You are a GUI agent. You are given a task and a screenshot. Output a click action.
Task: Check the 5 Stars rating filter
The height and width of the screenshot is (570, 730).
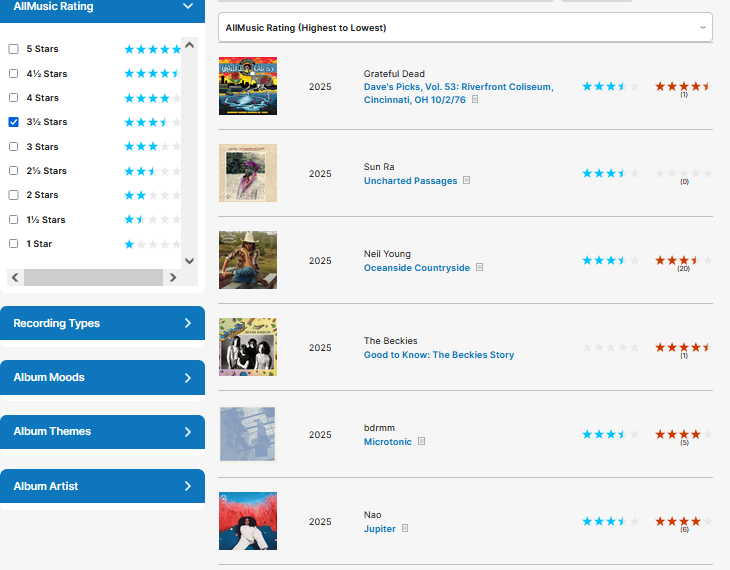coord(14,49)
